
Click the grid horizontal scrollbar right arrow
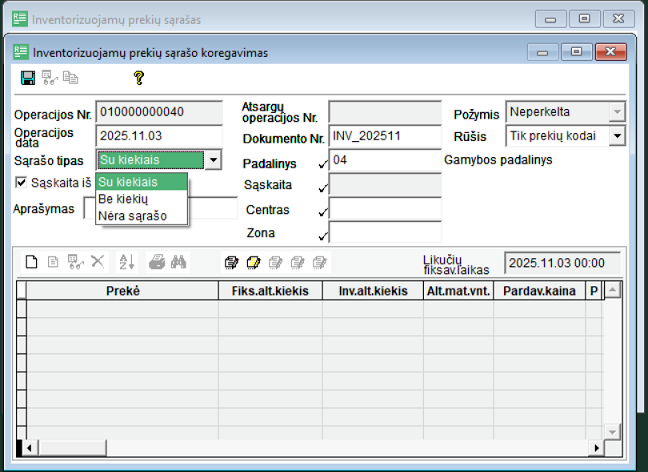pyautogui.click(x=598, y=447)
